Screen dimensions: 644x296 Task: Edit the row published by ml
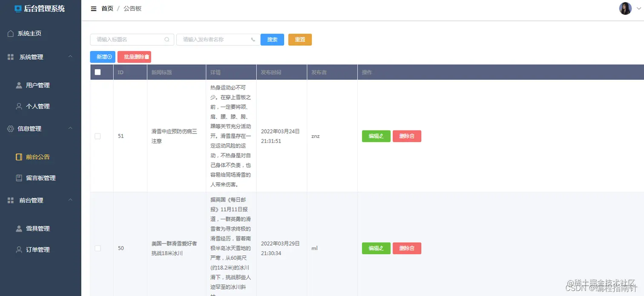(376, 248)
